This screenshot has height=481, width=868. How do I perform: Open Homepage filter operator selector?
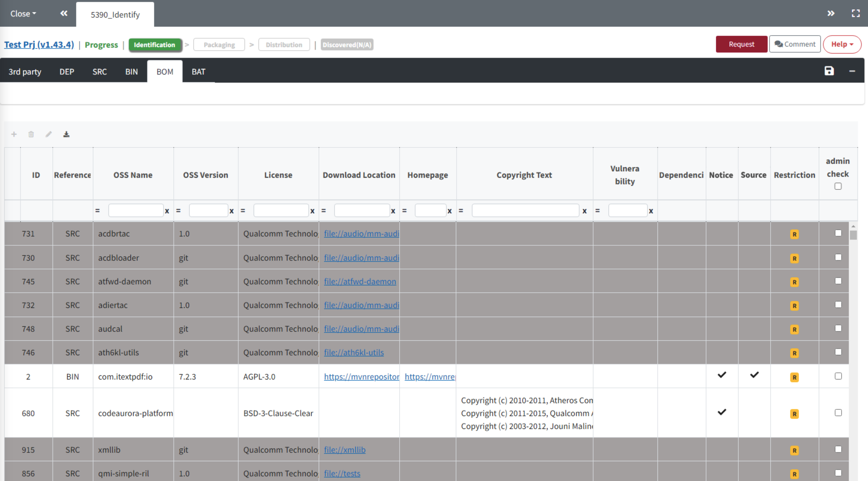404,211
